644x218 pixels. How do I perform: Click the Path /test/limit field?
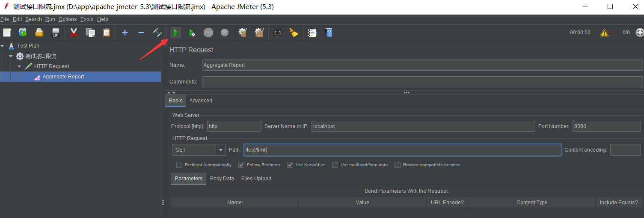click(402, 150)
